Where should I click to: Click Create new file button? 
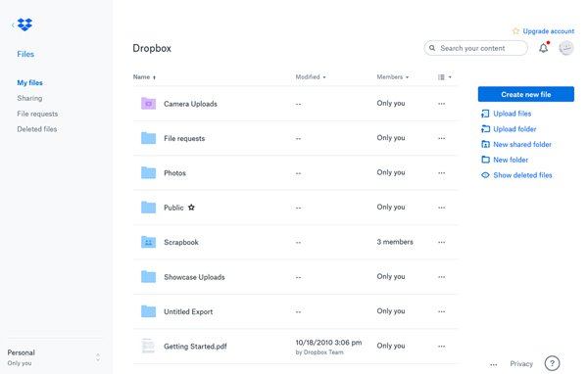[x=525, y=94]
